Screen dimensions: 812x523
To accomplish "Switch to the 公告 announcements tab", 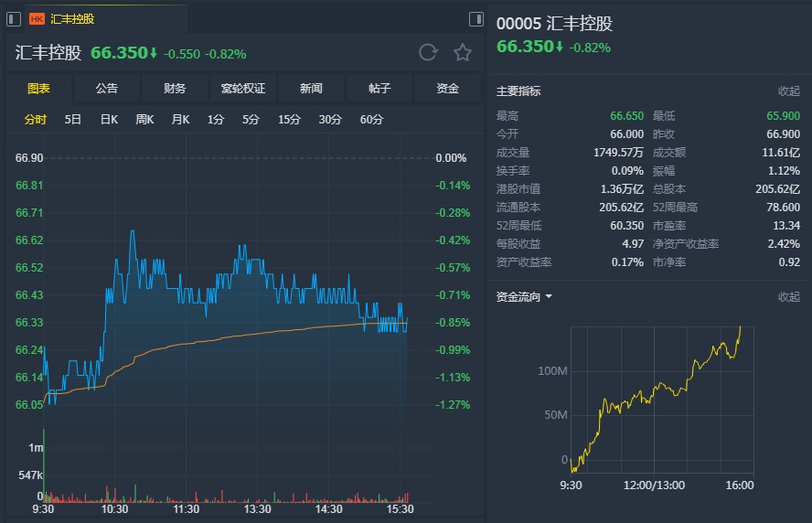I will (x=107, y=89).
